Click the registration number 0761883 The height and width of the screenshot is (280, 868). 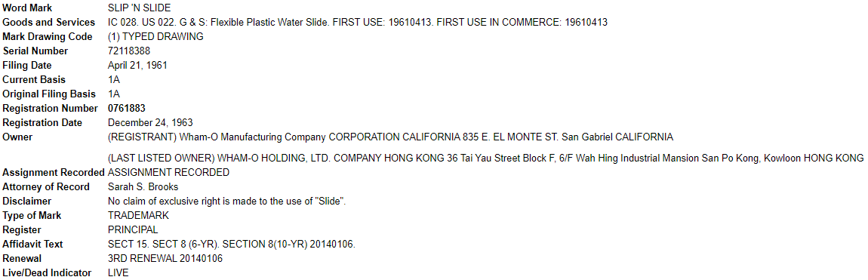pyautogui.click(x=127, y=109)
